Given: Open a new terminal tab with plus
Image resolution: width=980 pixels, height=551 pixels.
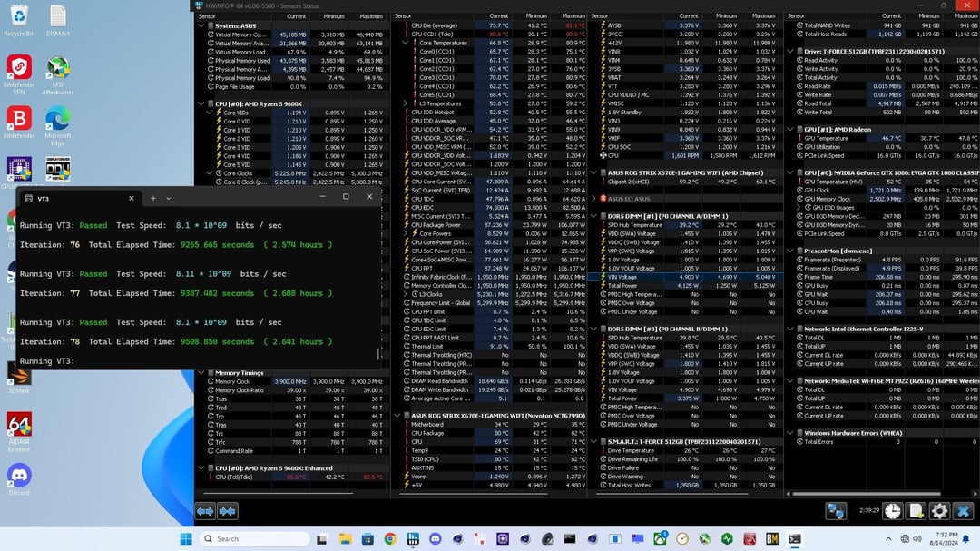Looking at the screenshot, I should (x=153, y=198).
